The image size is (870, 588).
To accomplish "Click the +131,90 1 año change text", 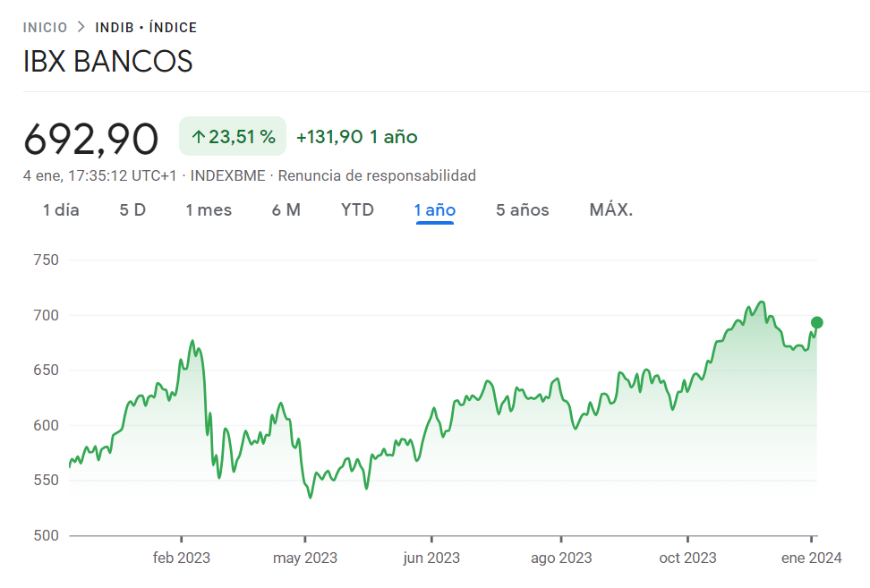I will click(355, 136).
